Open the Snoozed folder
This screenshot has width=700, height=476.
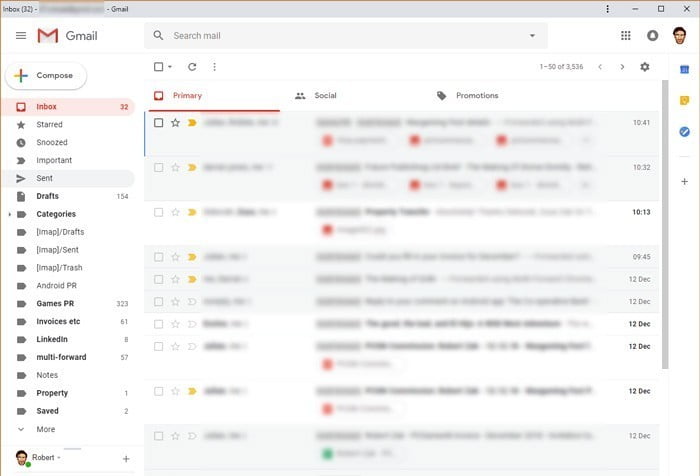coord(68,142)
